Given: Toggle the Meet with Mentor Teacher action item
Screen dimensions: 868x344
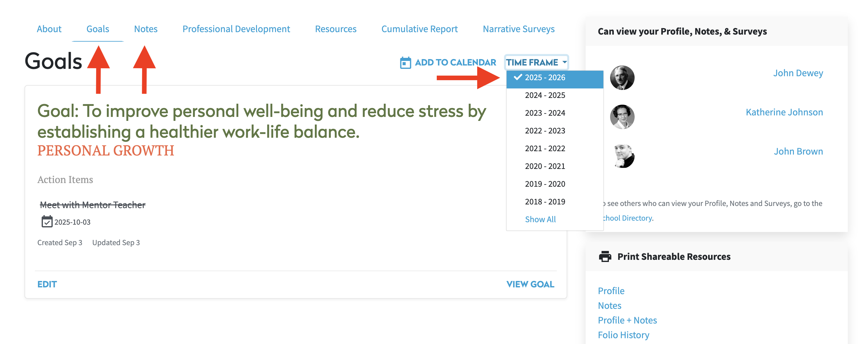Looking at the screenshot, I should tap(93, 205).
